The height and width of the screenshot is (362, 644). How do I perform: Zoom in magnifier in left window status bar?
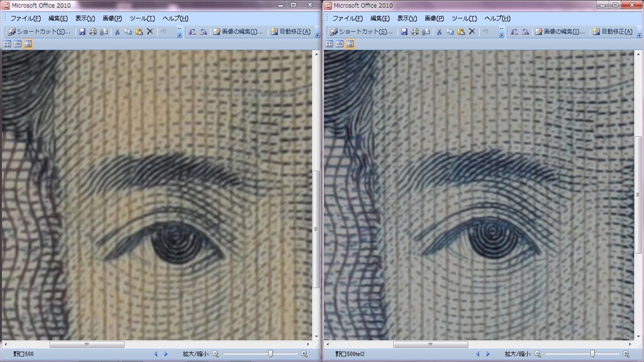click(304, 354)
